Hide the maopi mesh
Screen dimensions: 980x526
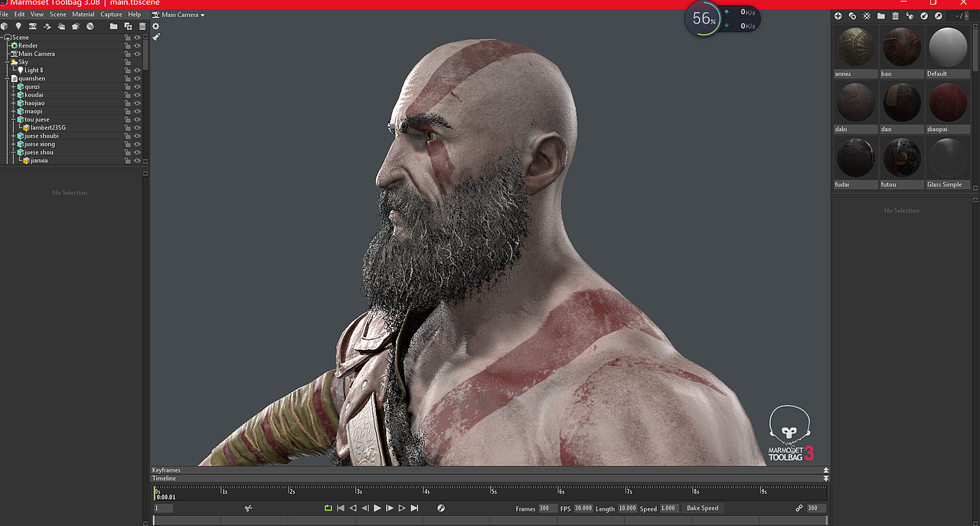coord(138,112)
